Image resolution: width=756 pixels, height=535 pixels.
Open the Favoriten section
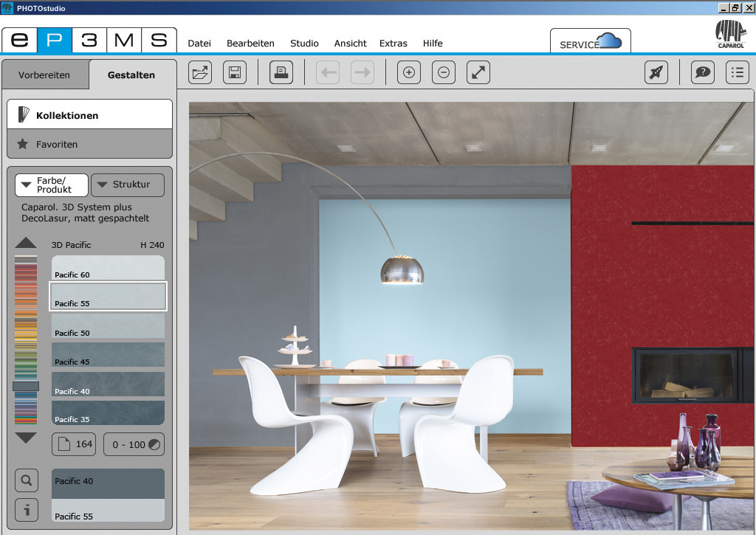coord(89,145)
